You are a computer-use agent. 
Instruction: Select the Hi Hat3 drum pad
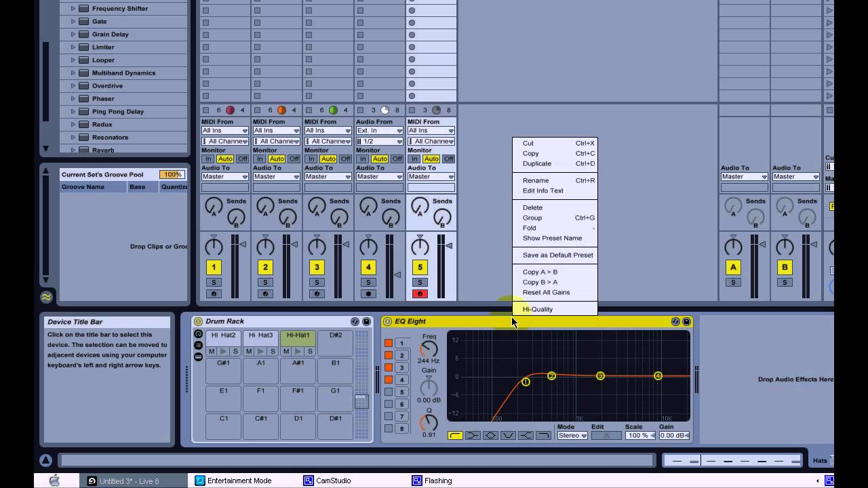260,338
